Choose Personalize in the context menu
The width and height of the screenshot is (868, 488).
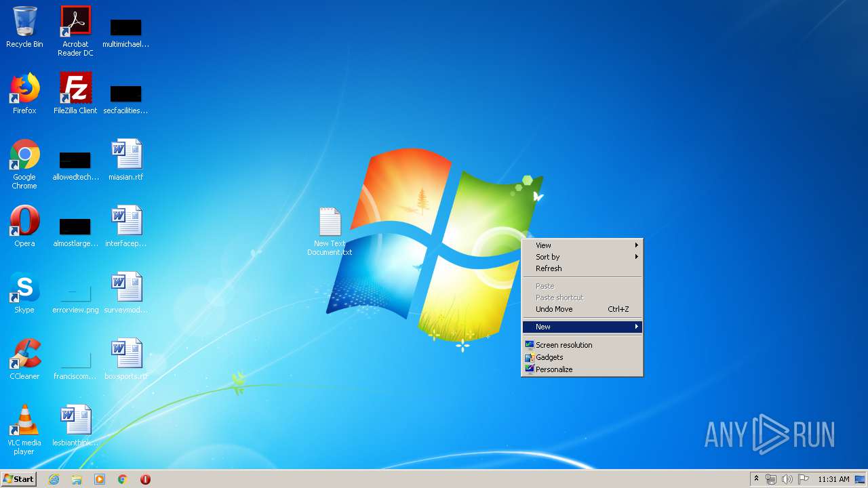[582, 369]
